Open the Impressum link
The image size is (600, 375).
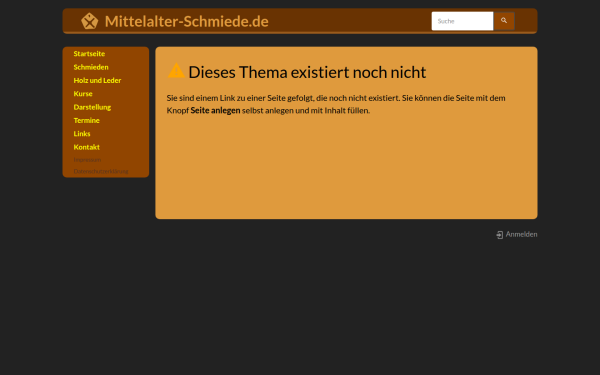(87, 160)
